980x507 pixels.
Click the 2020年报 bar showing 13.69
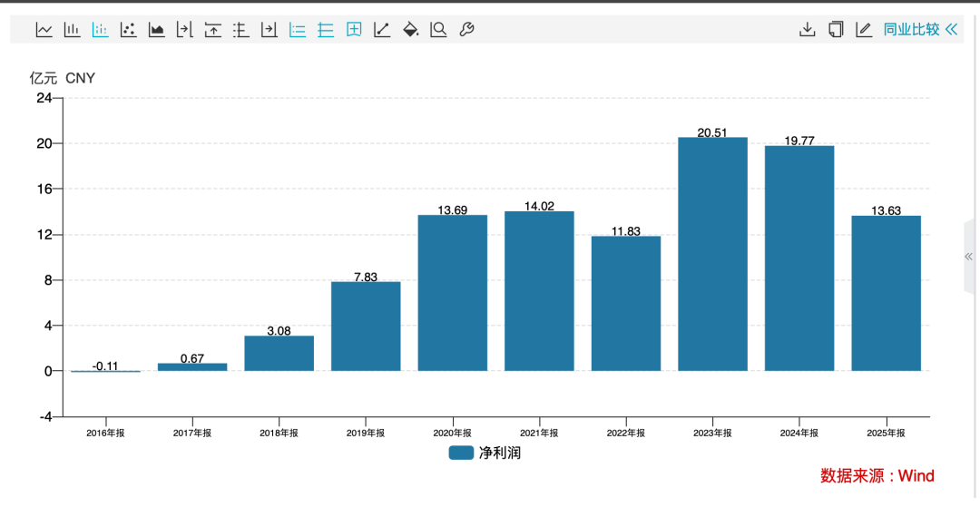[x=453, y=294]
